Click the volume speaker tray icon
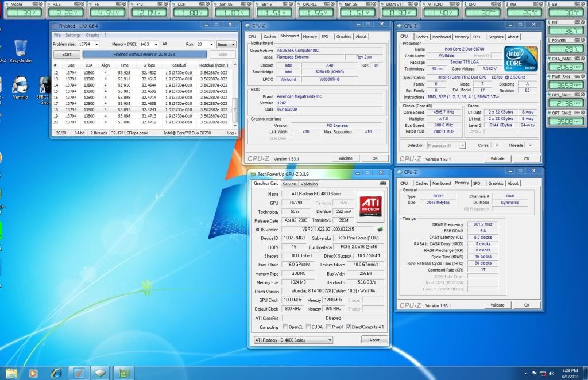The height and width of the screenshot is (380, 588). [x=551, y=373]
